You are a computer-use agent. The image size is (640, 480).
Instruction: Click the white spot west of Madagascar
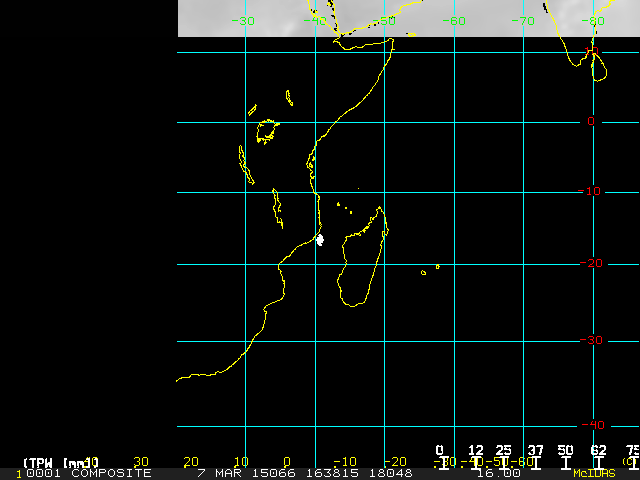coord(320,240)
